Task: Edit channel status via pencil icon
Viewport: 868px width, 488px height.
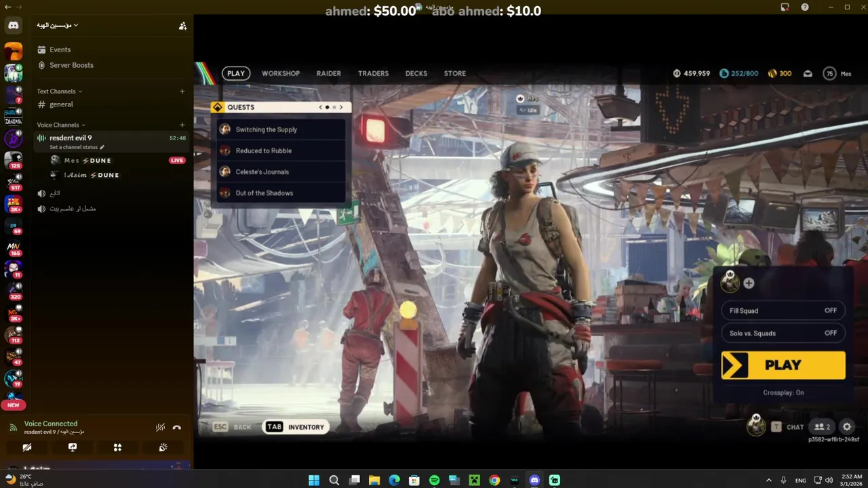Action: click(x=102, y=147)
